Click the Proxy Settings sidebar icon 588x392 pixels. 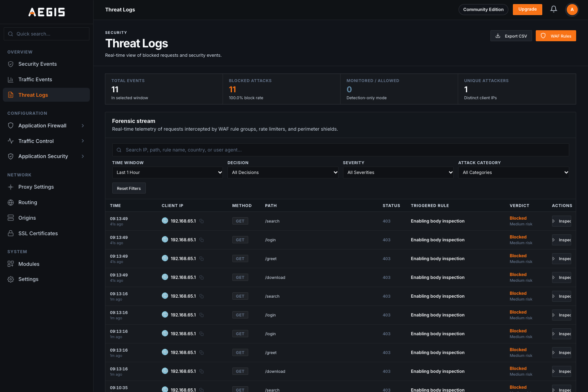[11, 187]
